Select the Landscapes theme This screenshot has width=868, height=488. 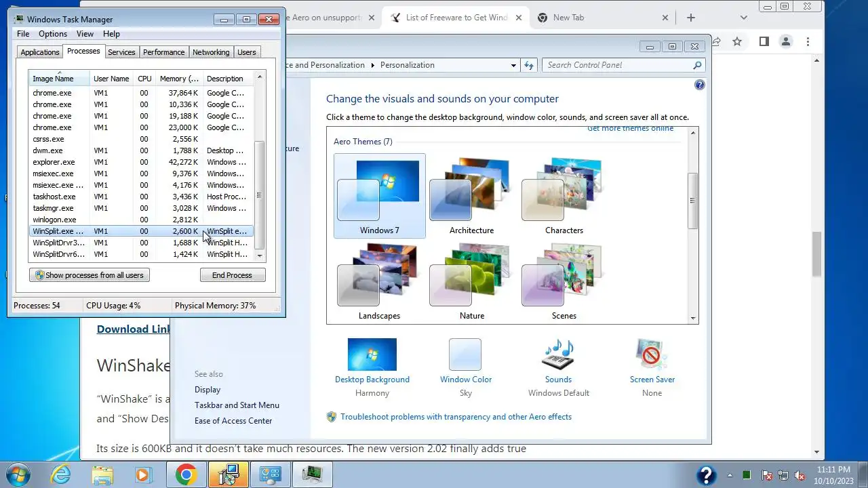click(x=380, y=282)
